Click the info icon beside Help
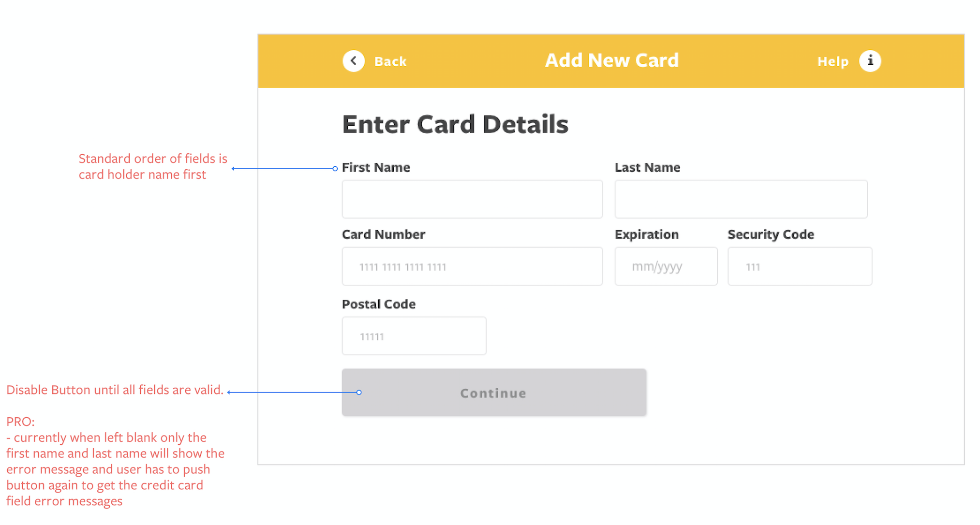The width and height of the screenshot is (980, 525). pos(870,61)
